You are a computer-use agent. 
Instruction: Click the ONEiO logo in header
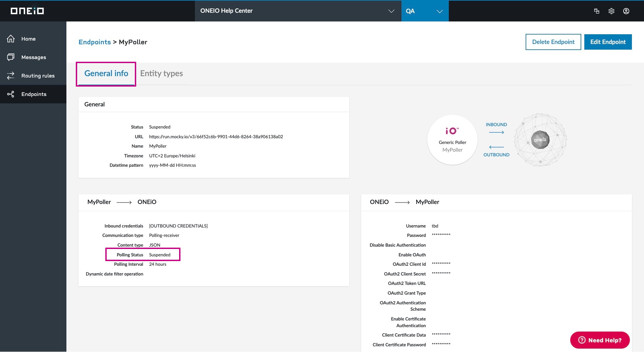[27, 11]
